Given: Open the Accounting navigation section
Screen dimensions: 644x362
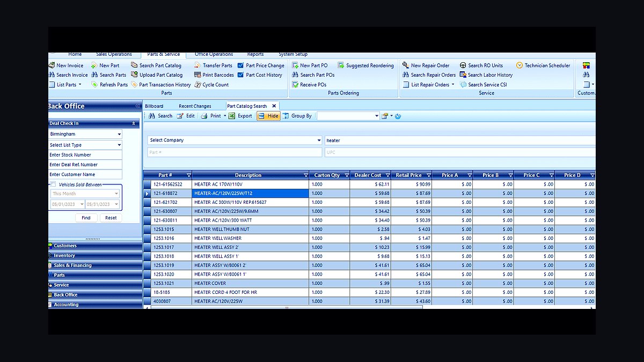Looking at the screenshot, I should [x=94, y=304].
